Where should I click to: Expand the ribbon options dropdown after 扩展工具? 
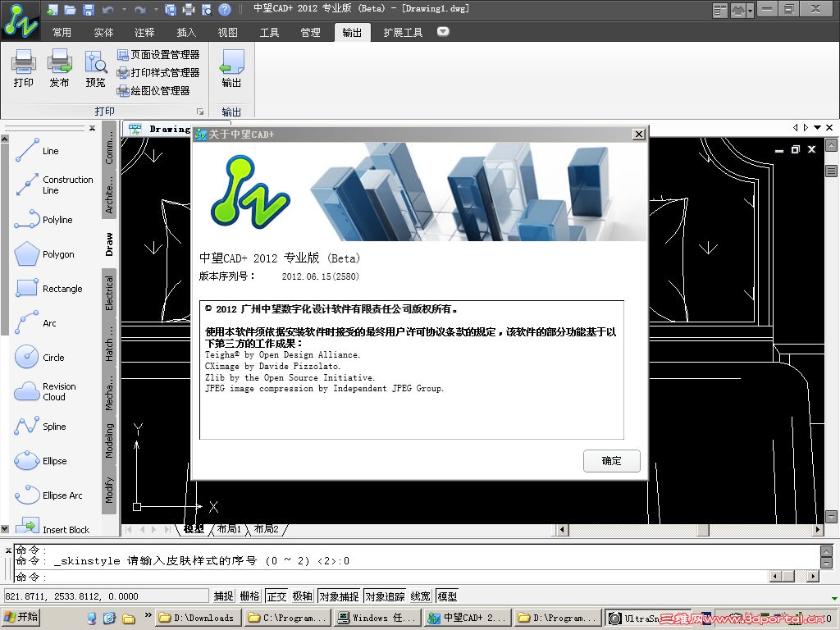(x=443, y=32)
